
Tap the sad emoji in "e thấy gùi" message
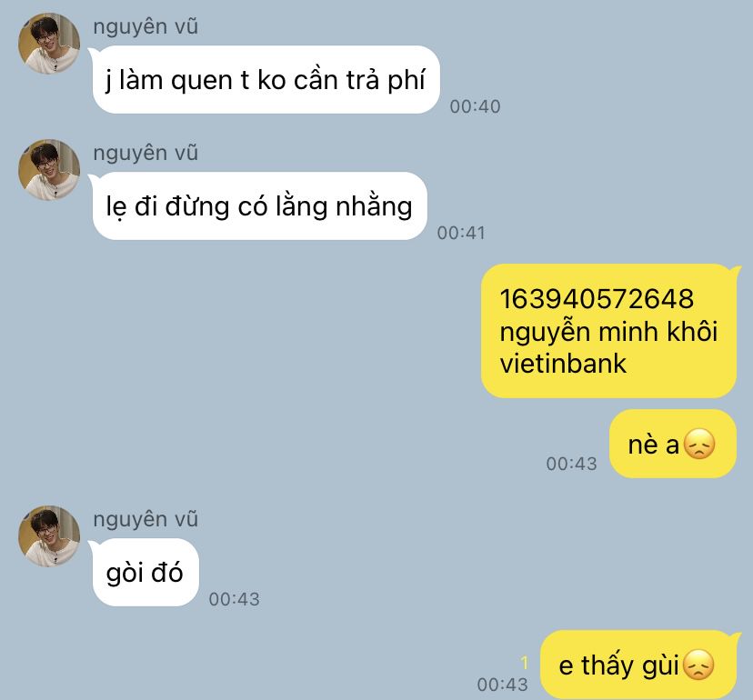coord(698,665)
